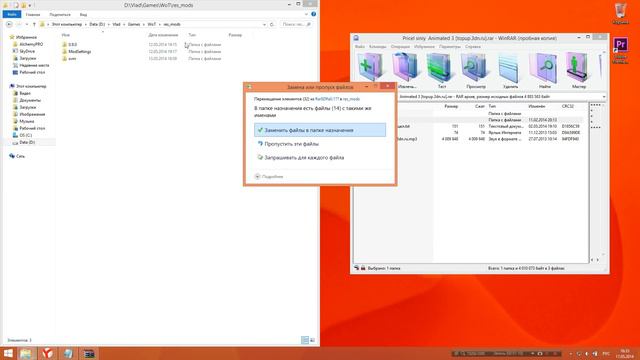Image resolution: width=640 pixels, height=360 pixels.
Task: Click Explorer Up one level arrow
Action: pos(34,24)
